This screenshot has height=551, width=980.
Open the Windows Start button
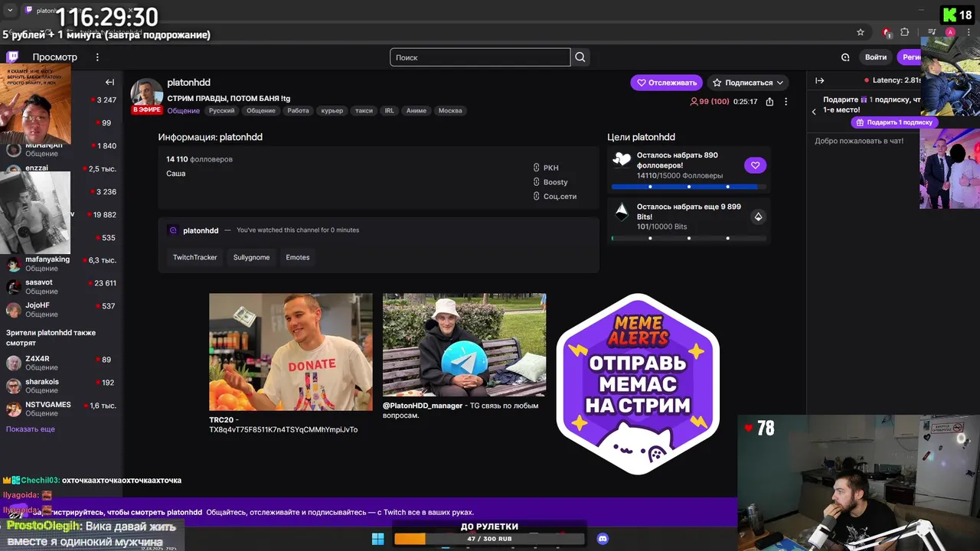[377, 539]
